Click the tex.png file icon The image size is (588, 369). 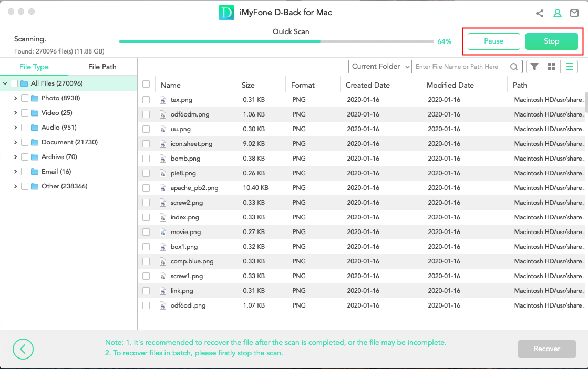pos(163,100)
